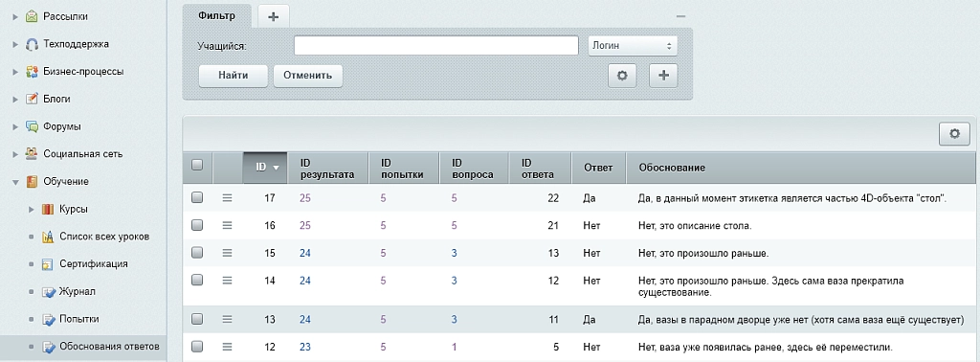Expand the Рассылки tree arrow

pos(15,17)
